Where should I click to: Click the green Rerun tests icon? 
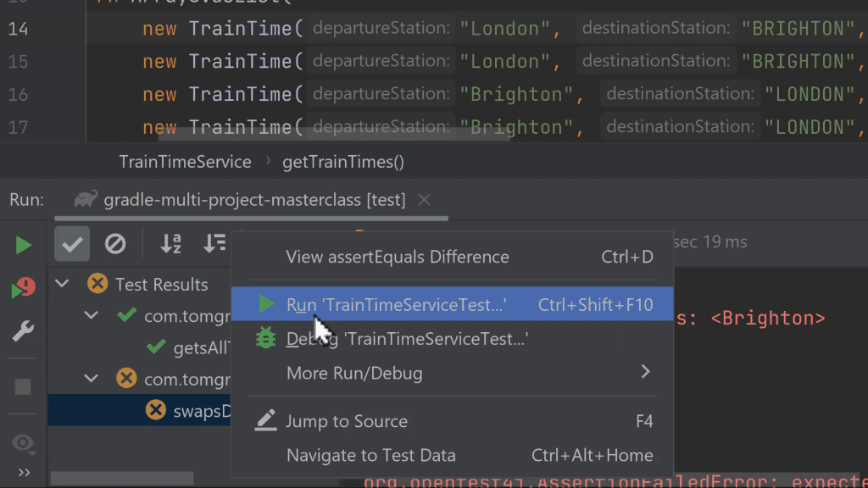pyautogui.click(x=24, y=246)
